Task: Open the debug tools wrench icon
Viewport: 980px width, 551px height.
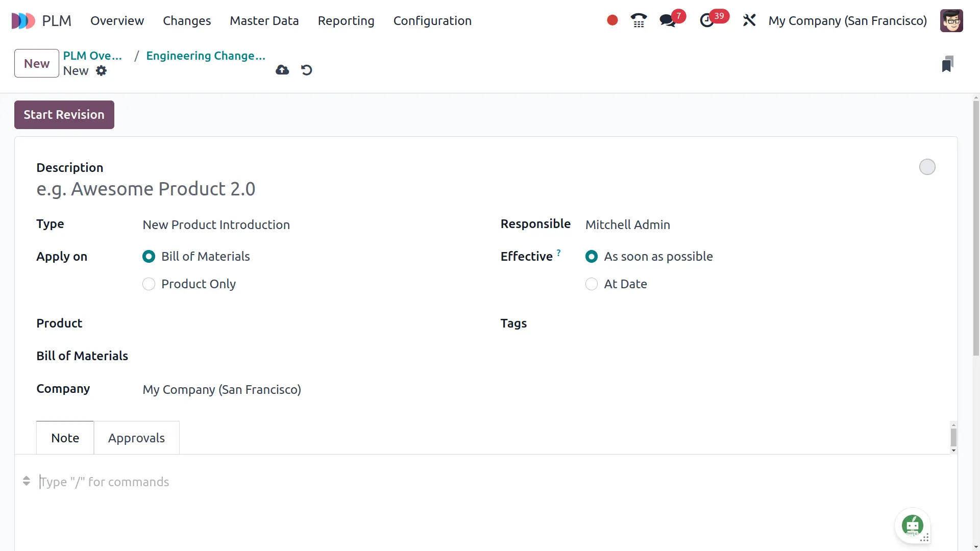Action: pyautogui.click(x=749, y=20)
